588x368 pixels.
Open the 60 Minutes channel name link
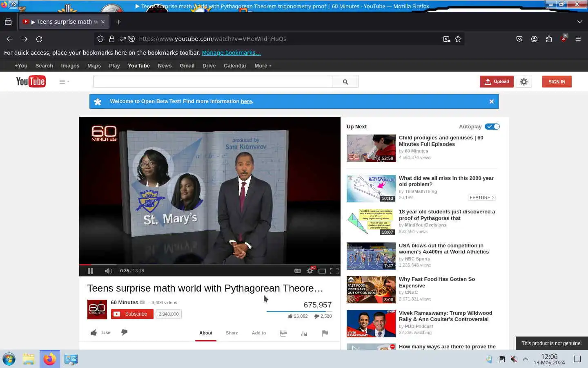pos(125,303)
